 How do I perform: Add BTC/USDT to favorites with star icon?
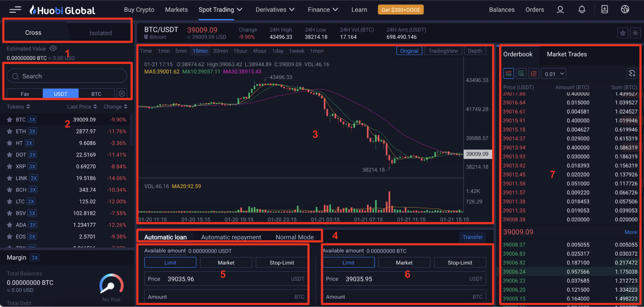[x=623, y=33]
